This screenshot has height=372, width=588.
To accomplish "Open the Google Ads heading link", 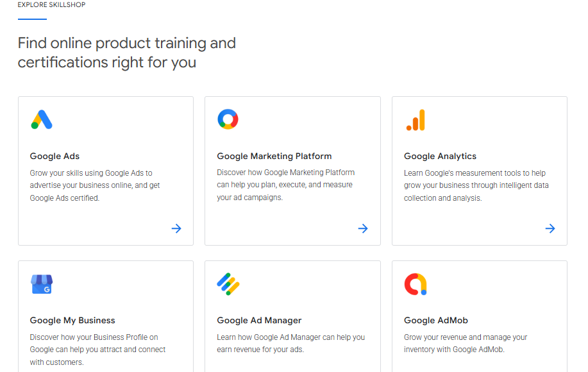I will (55, 156).
